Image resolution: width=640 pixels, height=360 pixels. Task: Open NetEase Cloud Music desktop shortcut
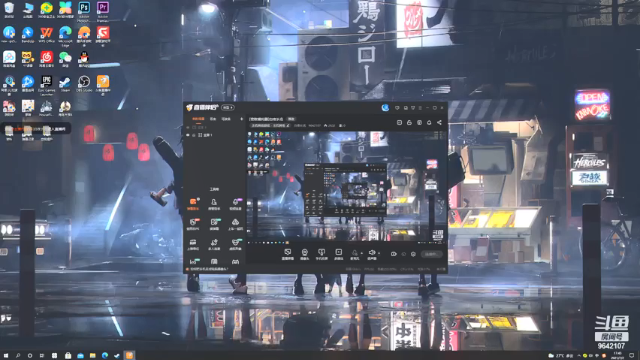pyautogui.click(x=47, y=59)
